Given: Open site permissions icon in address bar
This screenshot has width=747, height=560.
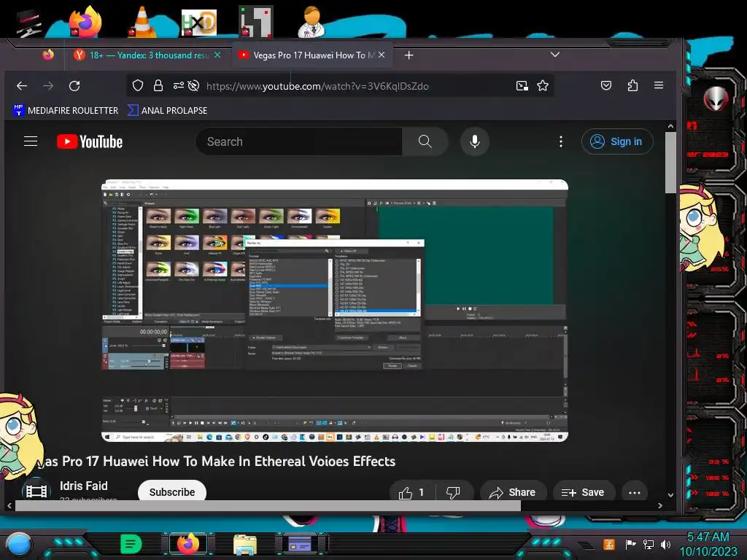Looking at the screenshot, I should coord(179,86).
